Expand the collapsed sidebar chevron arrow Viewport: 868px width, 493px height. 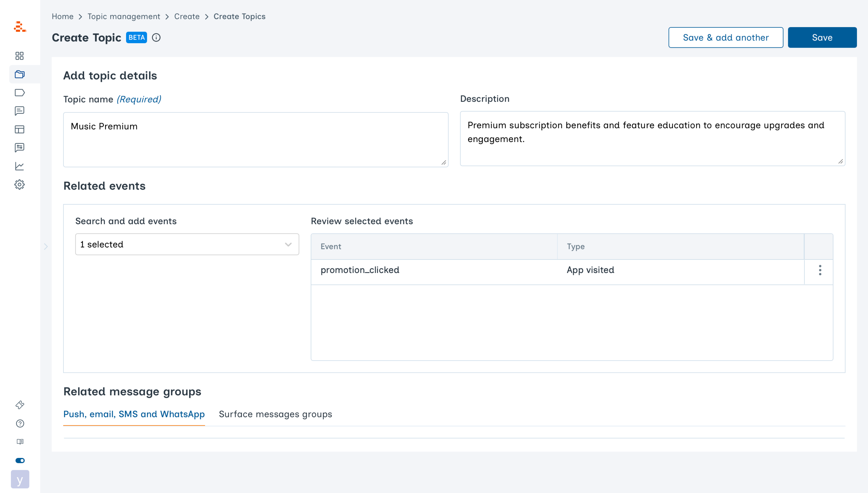(x=46, y=246)
